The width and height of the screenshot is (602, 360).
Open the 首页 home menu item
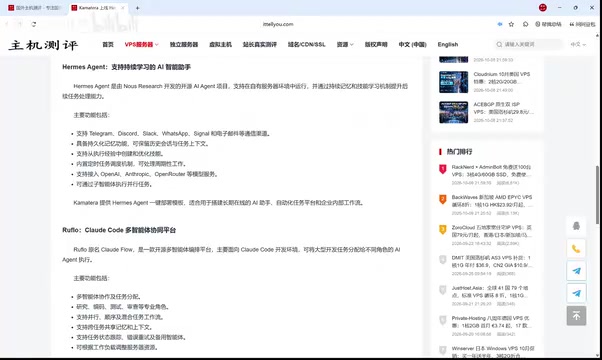(108, 45)
